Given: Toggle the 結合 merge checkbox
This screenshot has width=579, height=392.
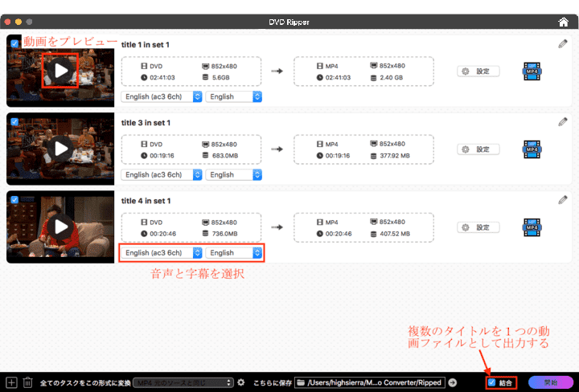Looking at the screenshot, I should pyautogui.click(x=491, y=382).
